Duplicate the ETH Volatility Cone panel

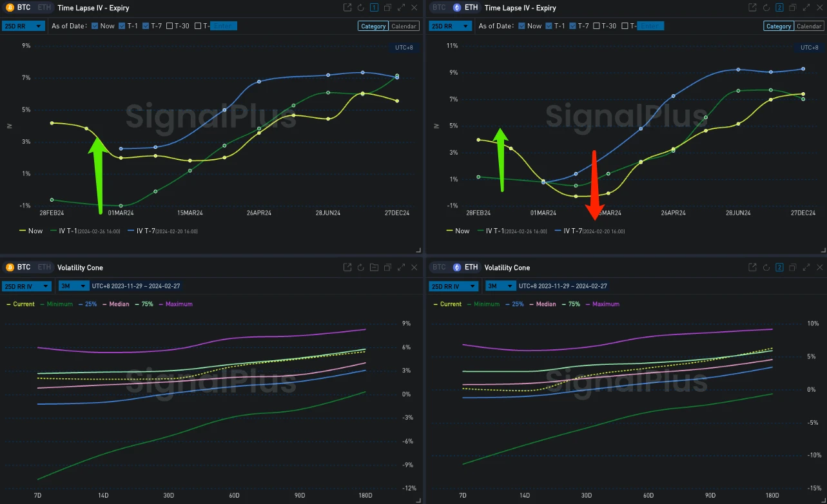[x=792, y=267]
